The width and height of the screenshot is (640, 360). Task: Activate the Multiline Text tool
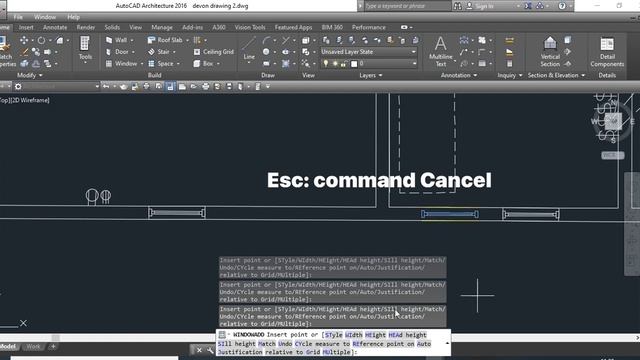coord(440,51)
